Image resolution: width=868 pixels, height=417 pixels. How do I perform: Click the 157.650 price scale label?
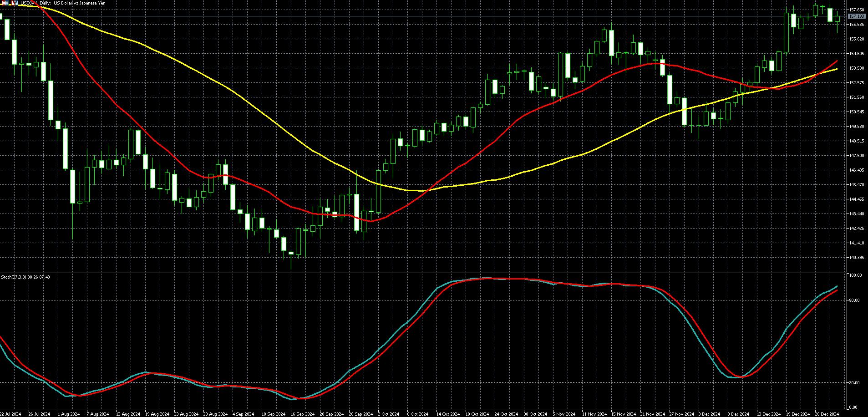pyautogui.click(x=857, y=10)
